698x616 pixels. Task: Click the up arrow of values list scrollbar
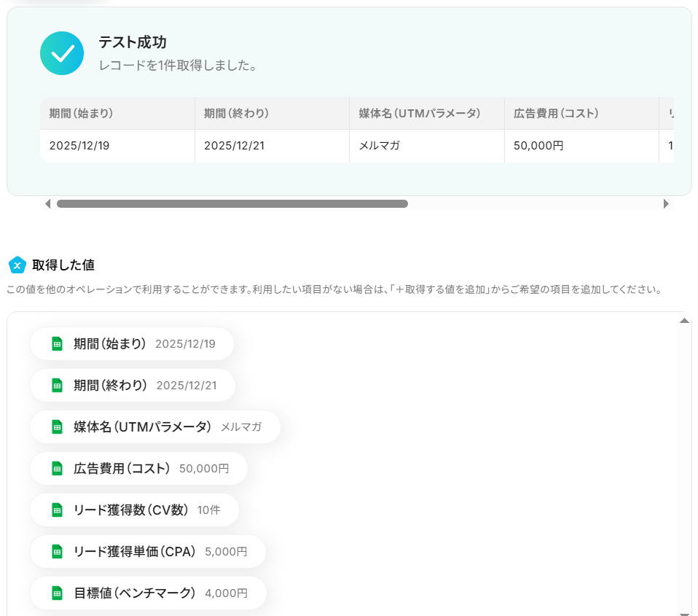(685, 321)
